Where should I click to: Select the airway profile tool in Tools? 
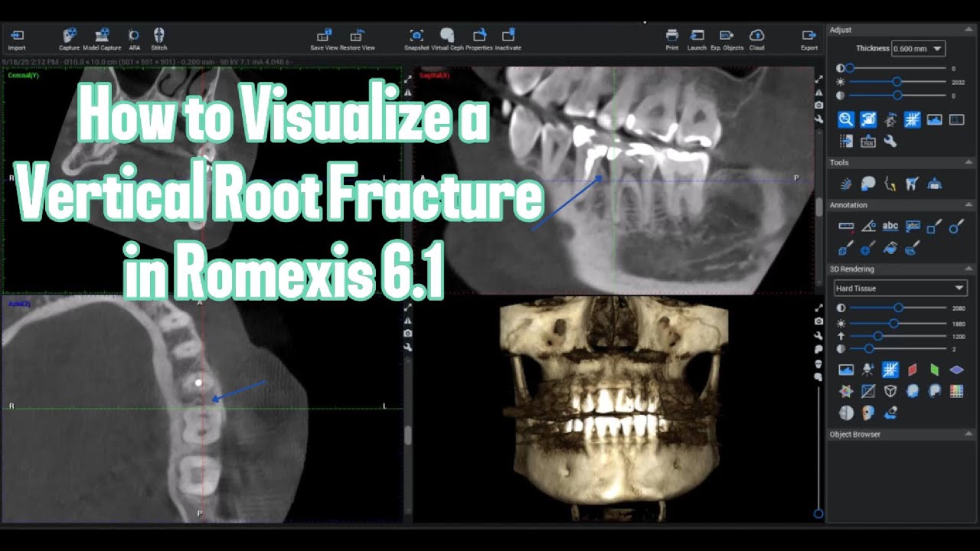coord(890,184)
